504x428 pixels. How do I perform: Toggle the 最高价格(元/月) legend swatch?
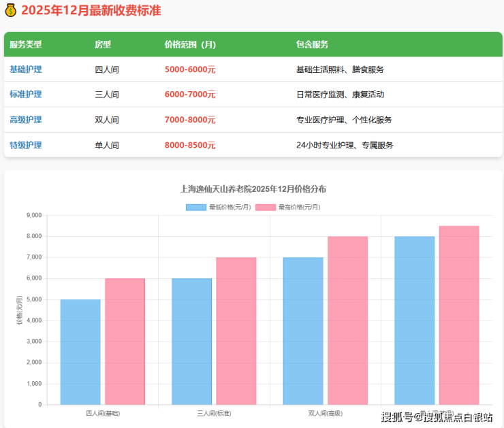point(266,207)
